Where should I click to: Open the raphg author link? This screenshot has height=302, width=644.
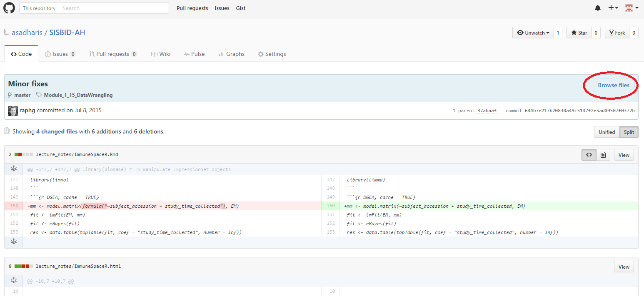(27, 111)
